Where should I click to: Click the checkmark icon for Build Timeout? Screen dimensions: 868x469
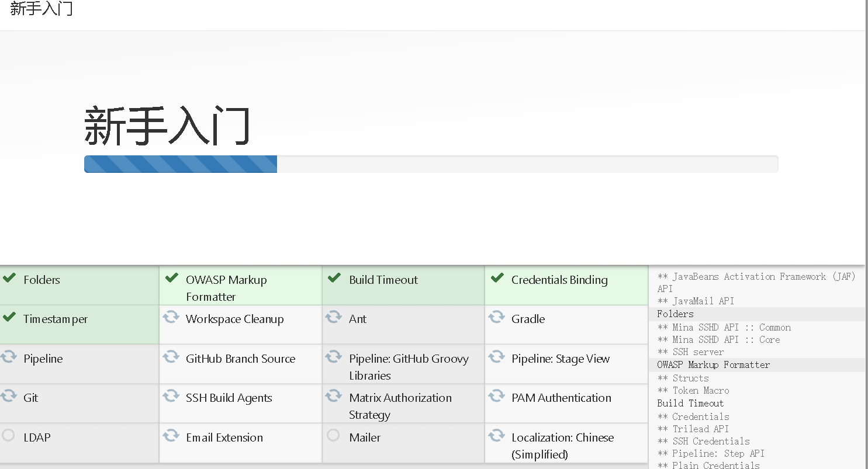(334, 278)
